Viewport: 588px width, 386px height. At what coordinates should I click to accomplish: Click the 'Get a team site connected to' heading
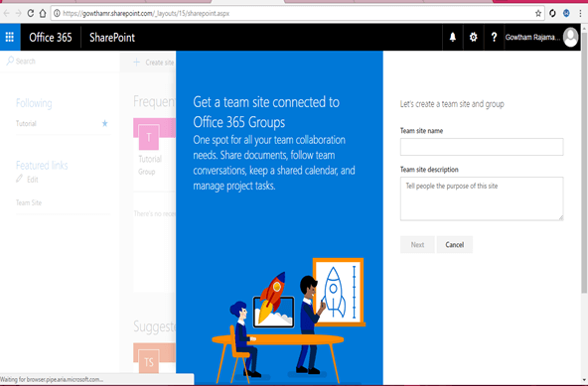pyautogui.click(x=266, y=102)
